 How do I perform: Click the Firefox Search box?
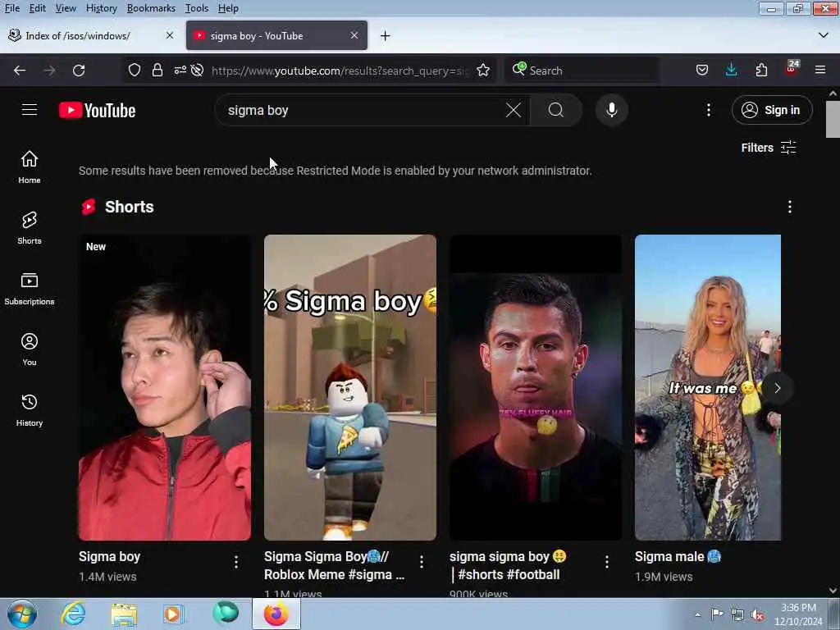click(x=582, y=71)
